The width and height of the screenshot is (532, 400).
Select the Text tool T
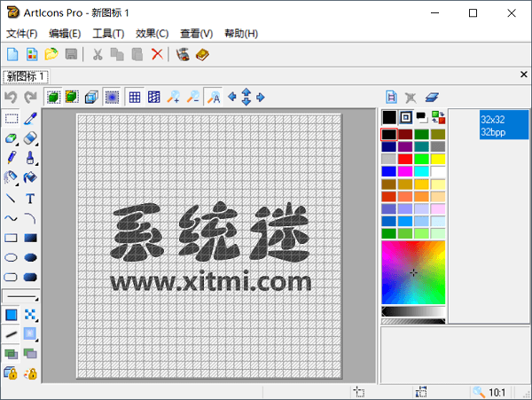click(x=30, y=199)
